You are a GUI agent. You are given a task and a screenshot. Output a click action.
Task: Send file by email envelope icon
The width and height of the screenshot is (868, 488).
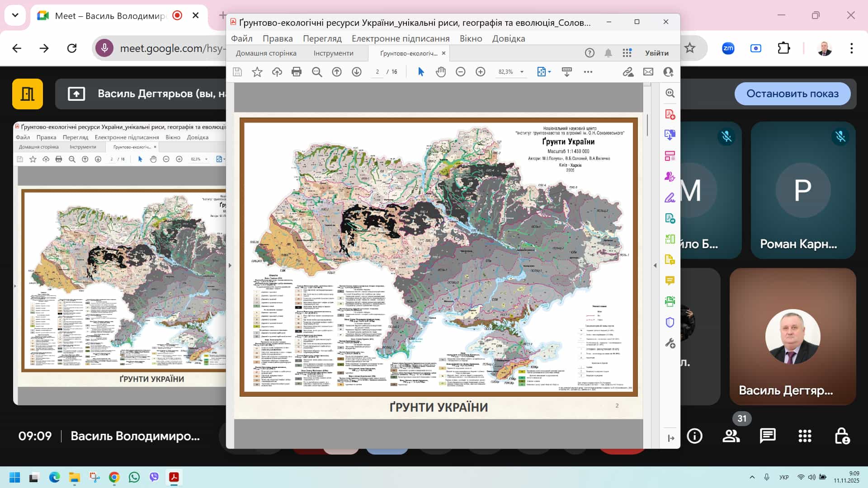point(648,72)
